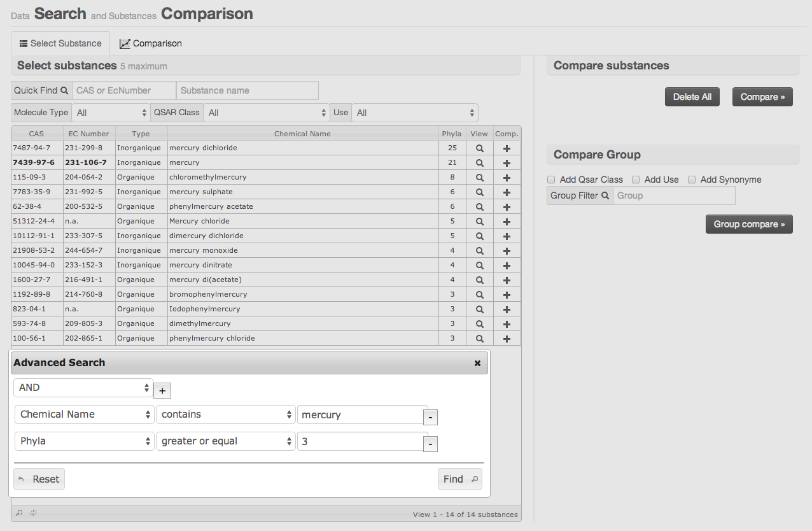This screenshot has width=812, height=531.
Task: Tick the Add Synonyme checkbox
Action: point(692,180)
